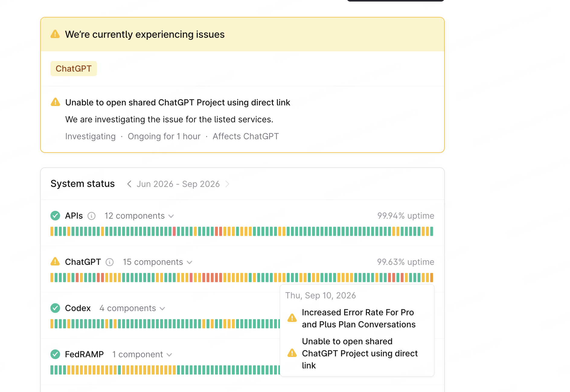Open the Unable to open shared ChatGPT Project incident

(178, 102)
